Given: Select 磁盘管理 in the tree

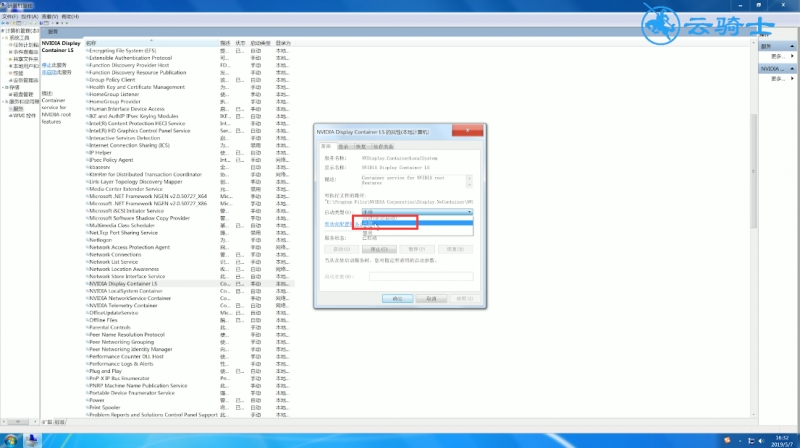Looking at the screenshot, I should tap(23, 94).
